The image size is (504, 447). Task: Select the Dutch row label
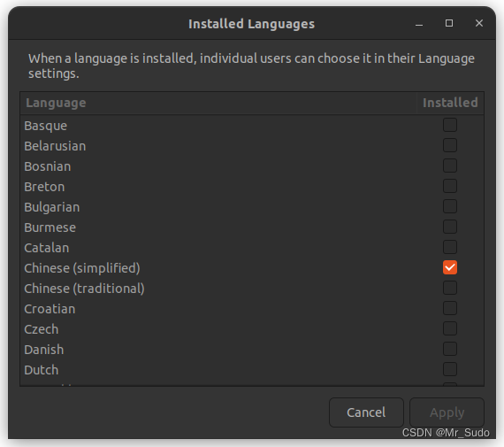42,370
